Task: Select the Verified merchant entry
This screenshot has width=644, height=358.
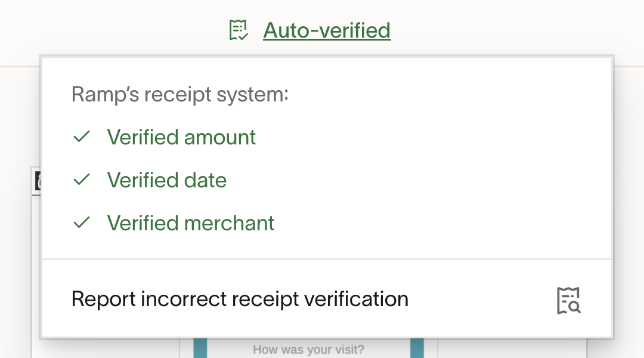Action: (190, 223)
